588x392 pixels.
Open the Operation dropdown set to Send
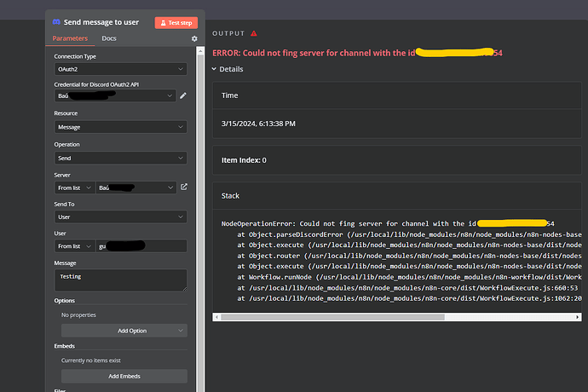(120, 158)
